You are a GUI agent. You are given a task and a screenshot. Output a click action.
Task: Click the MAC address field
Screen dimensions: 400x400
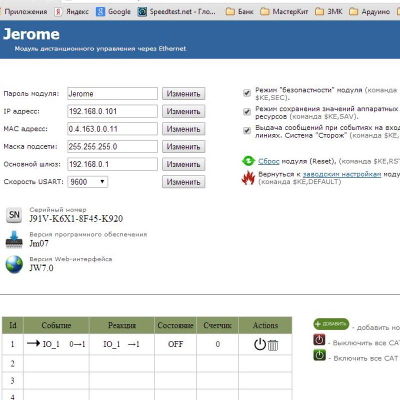click(x=112, y=129)
